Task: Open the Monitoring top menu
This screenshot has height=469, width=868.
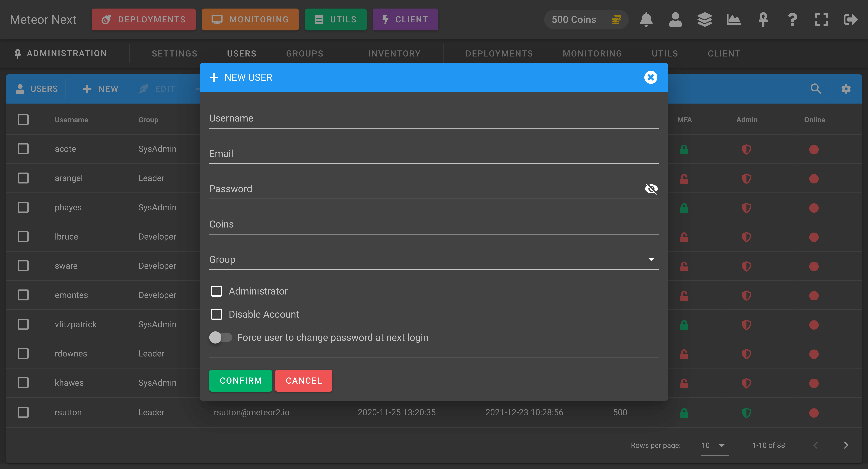Action: coord(250,19)
